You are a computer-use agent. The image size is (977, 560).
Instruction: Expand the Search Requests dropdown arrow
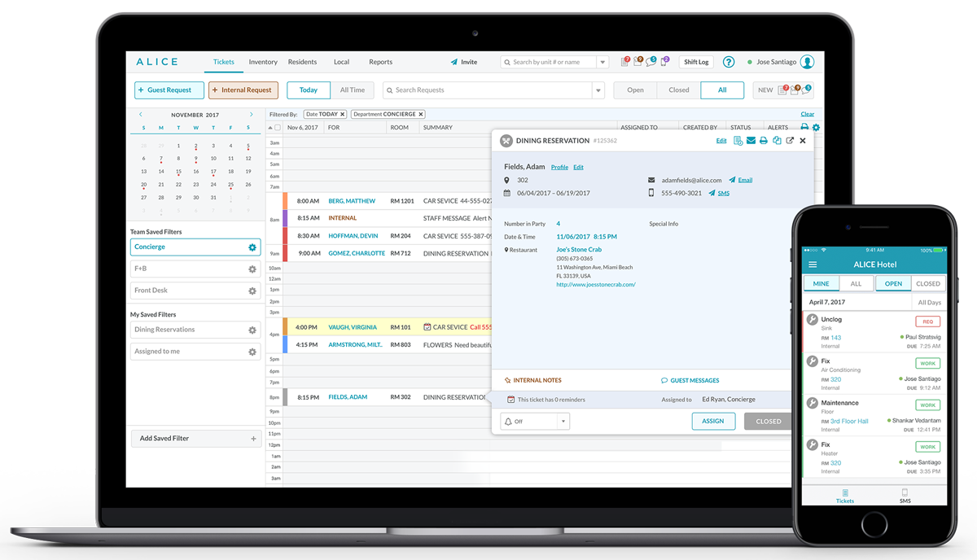coord(598,90)
